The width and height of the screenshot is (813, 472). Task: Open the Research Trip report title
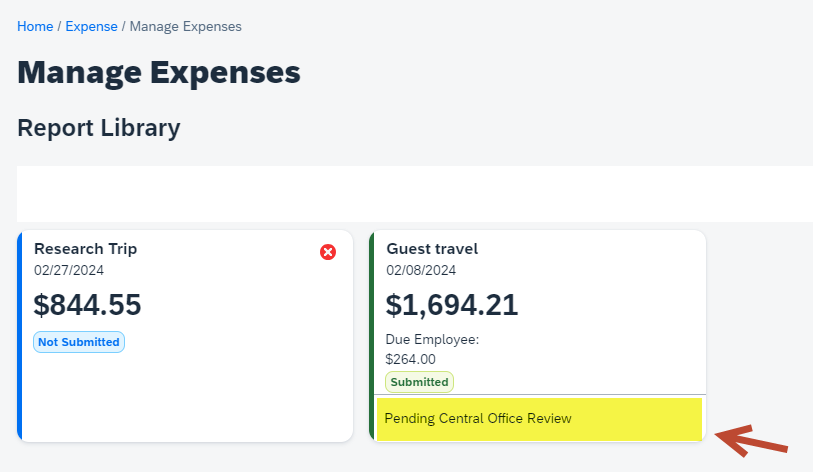[x=86, y=249]
